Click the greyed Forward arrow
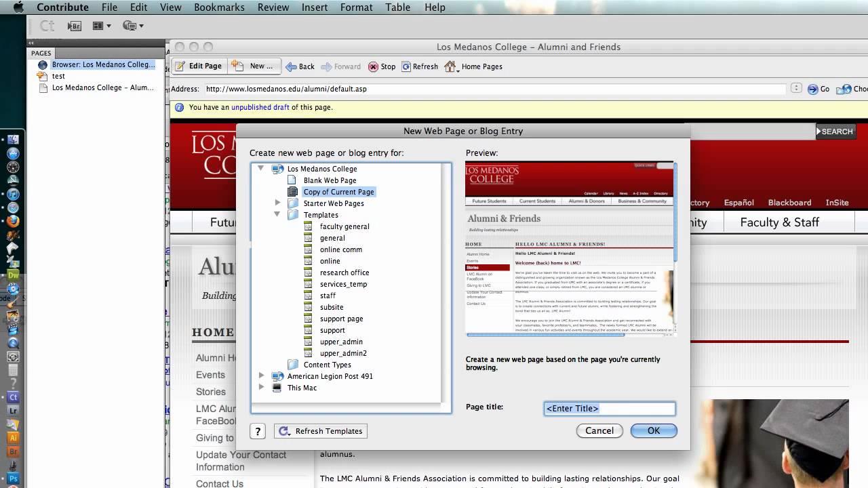 tap(341, 66)
